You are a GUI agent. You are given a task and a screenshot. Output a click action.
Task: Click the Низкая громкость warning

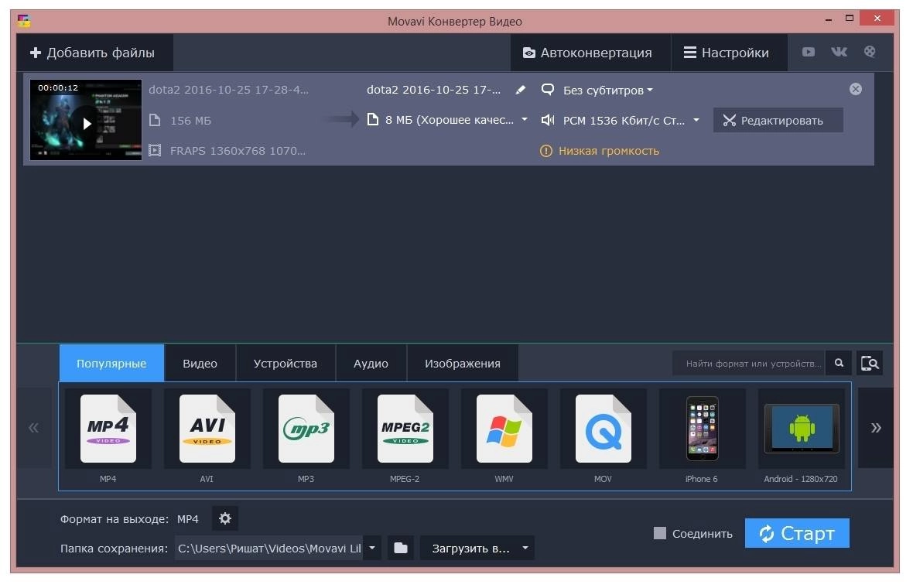click(608, 151)
